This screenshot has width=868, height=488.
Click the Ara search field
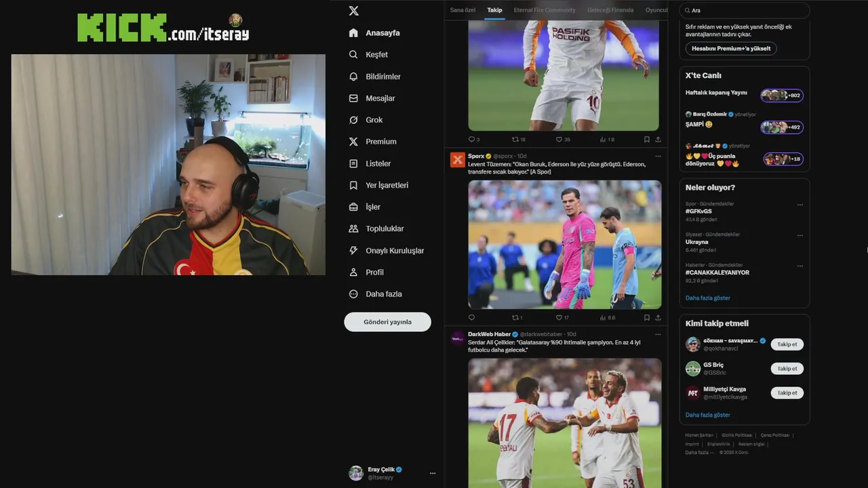click(745, 10)
